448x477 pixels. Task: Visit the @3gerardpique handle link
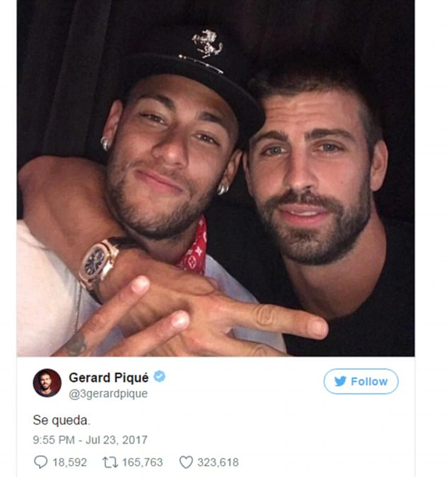(108, 394)
